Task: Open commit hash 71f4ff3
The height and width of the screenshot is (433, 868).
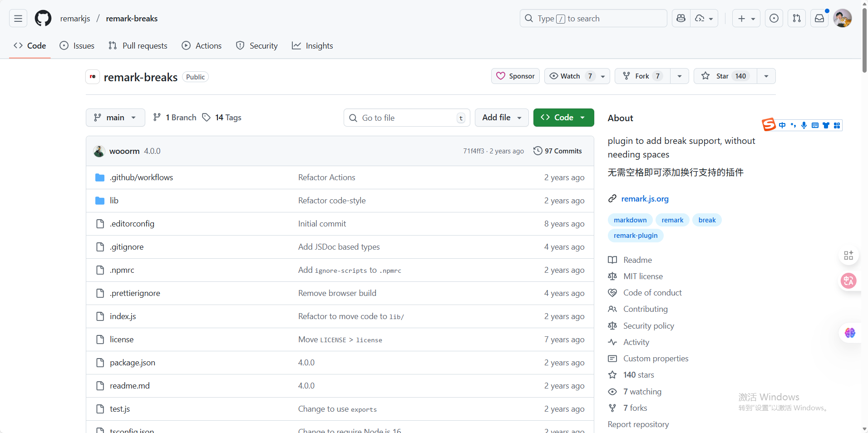Action: click(473, 151)
